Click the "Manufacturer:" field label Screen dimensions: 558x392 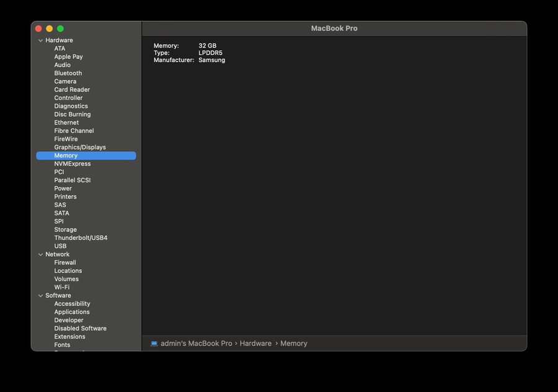[174, 60]
